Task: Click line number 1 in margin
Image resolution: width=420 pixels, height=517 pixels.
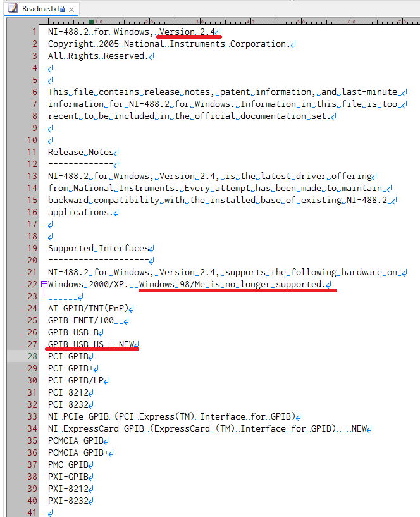Action: pyautogui.click(x=34, y=32)
